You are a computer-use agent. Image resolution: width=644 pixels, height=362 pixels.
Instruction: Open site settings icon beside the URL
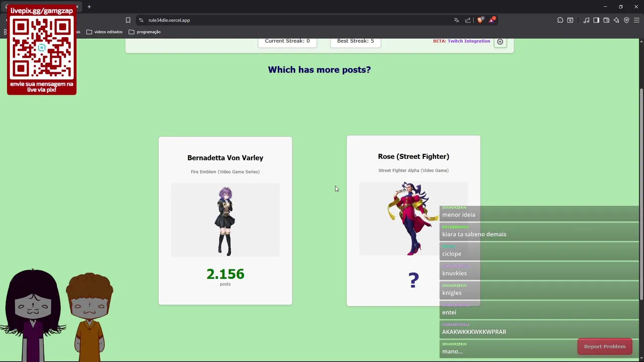[x=141, y=20]
